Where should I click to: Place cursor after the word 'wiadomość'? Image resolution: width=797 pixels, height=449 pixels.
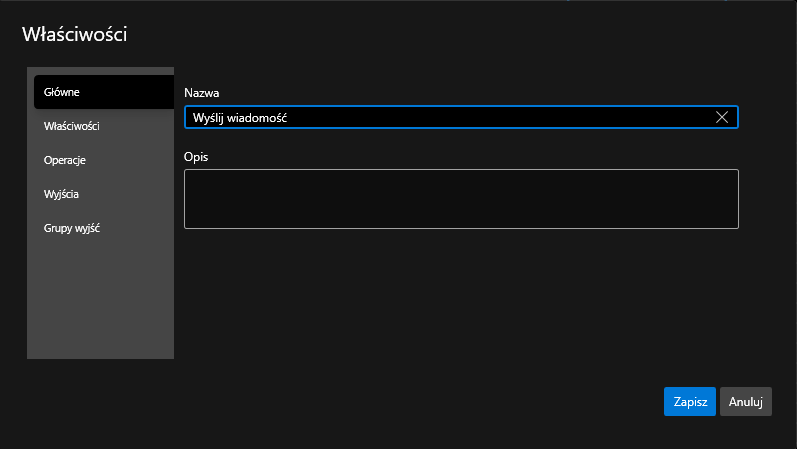(290, 118)
